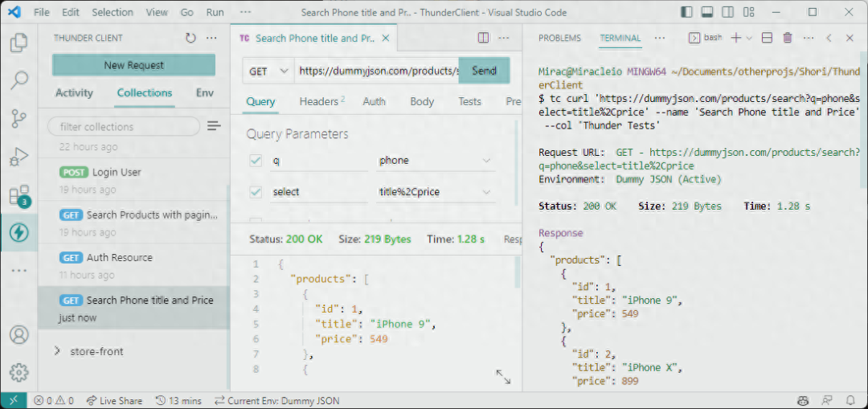Open the Accounts menu icon

[18, 335]
